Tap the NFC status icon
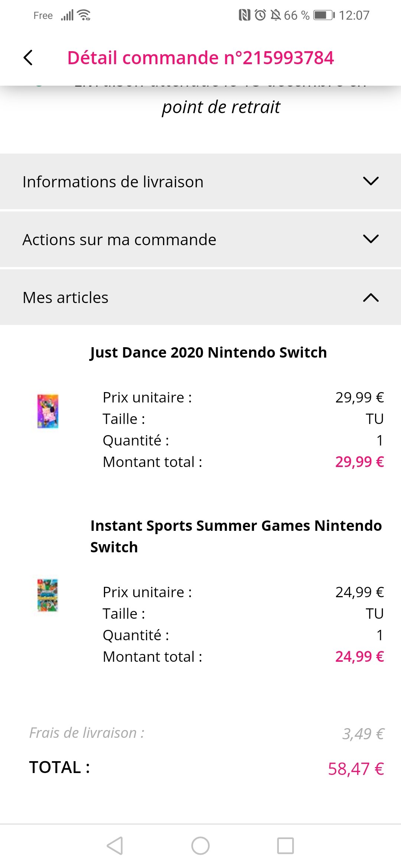The image size is (401, 868). pyautogui.click(x=244, y=15)
